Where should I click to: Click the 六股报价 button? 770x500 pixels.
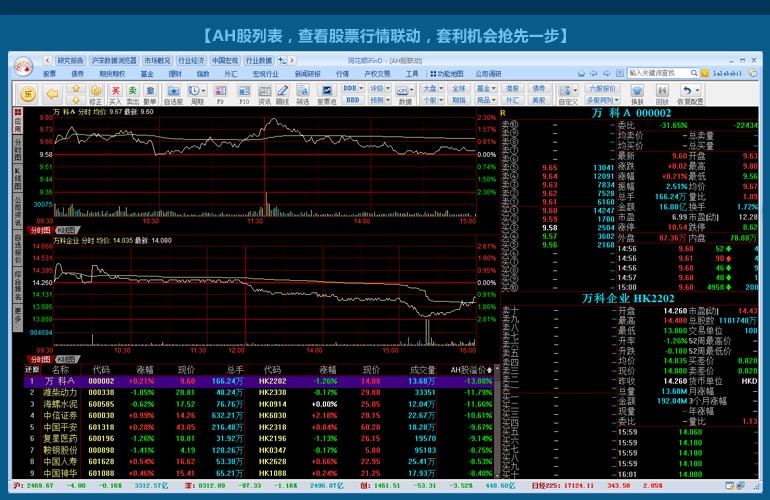(601, 88)
